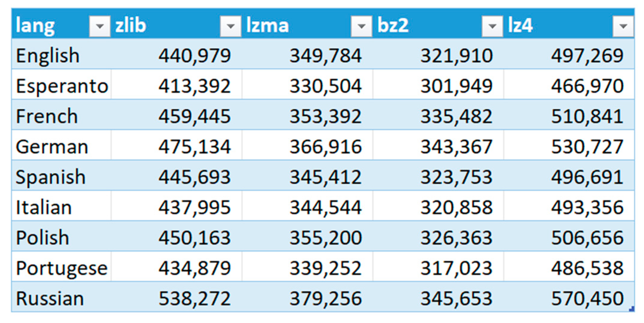Click the Esperanto row label cell
Viewport: 644px width, 323px height.
(62, 86)
